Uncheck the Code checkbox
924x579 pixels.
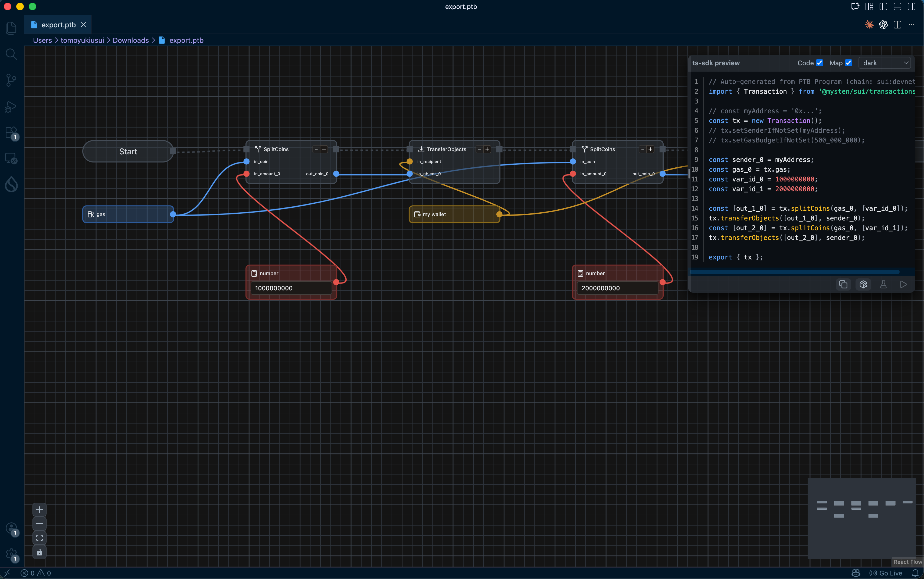(819, 63)
